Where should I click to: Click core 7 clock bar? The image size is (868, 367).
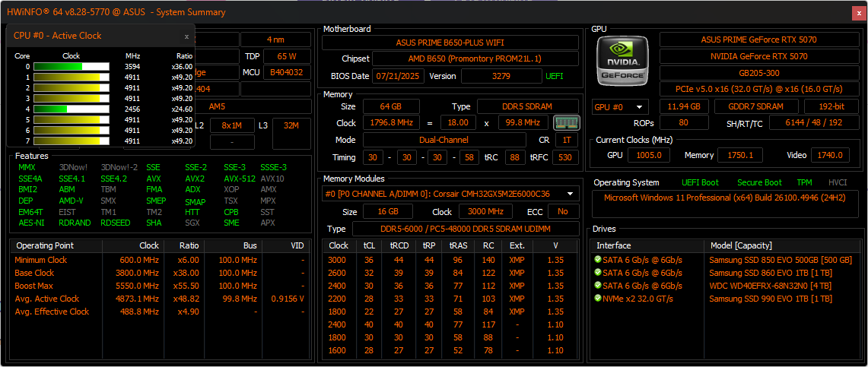click(72, 141)
